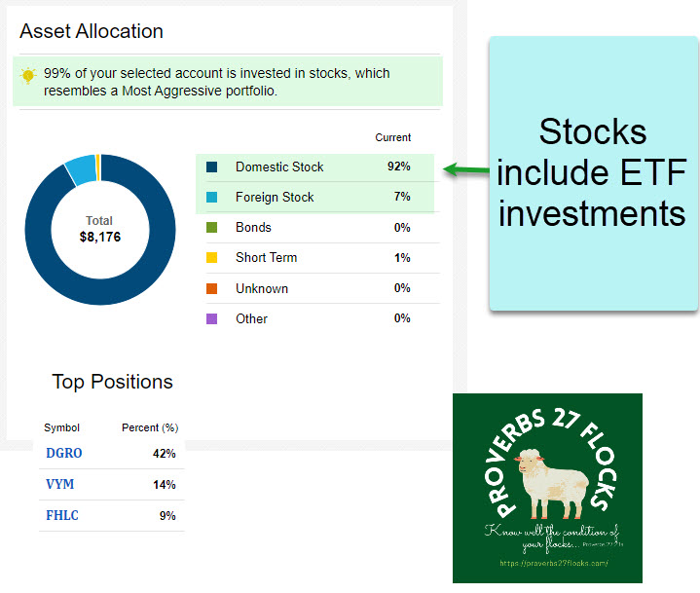The height and width of the screenshot is (593, 700).
Task: Click the Symbol column header
Action: 62,427
